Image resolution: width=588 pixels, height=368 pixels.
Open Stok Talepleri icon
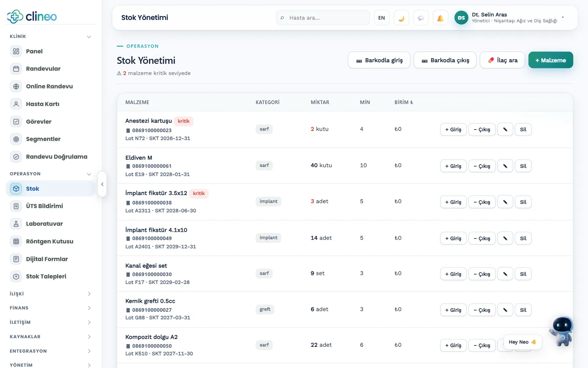16,276
